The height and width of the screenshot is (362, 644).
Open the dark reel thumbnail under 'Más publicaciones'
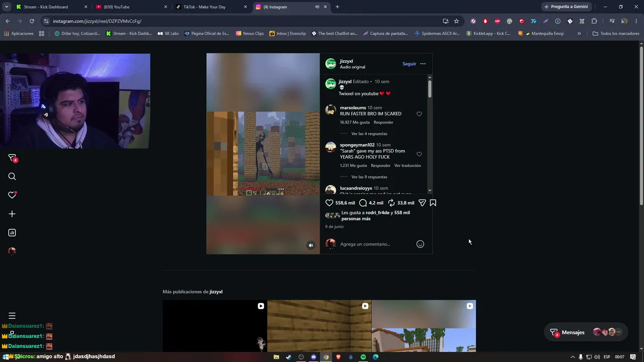(x=215, y=326)
